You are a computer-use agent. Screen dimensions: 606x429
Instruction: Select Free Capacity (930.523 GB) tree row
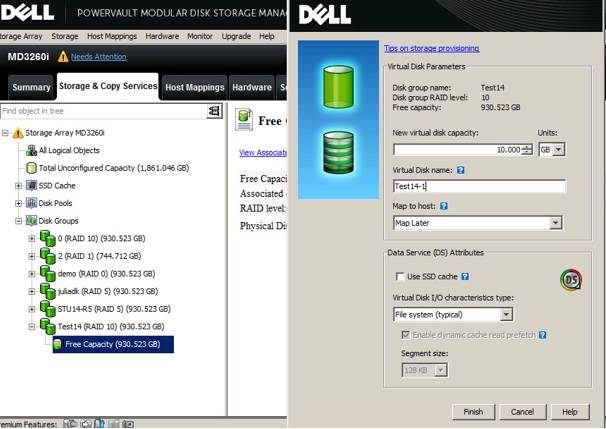click(113, 344)
